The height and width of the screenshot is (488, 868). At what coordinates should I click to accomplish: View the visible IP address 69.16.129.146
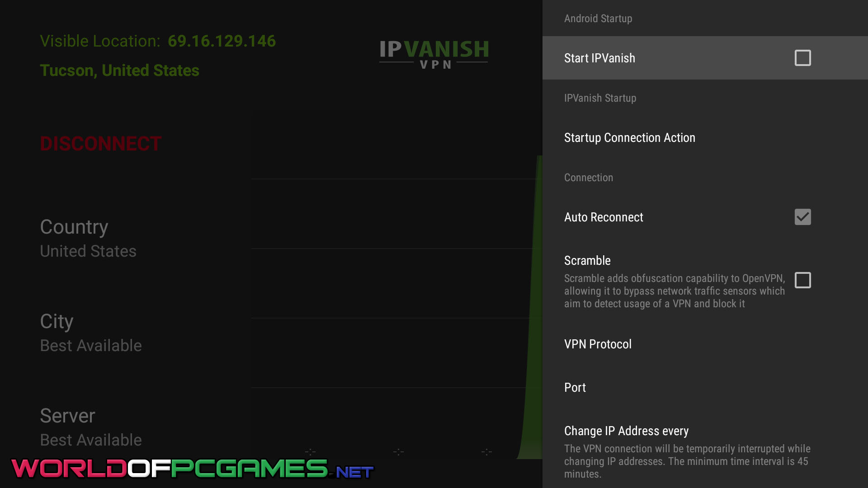pos(221,41)
